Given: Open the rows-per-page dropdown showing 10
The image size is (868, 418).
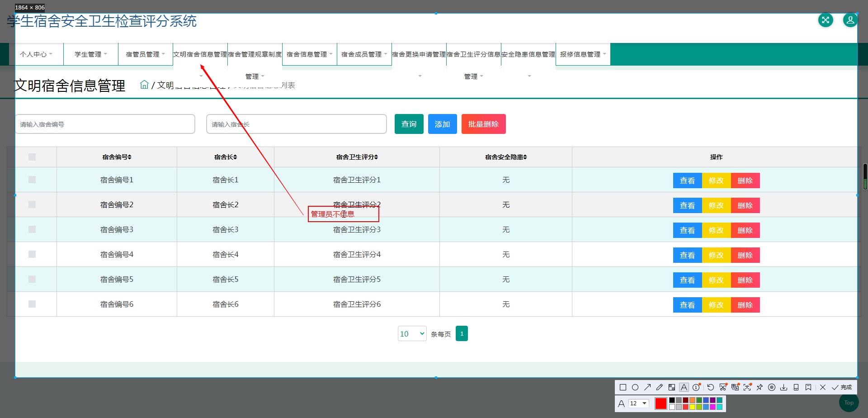Looking at the screenshot, I should 412,333.
